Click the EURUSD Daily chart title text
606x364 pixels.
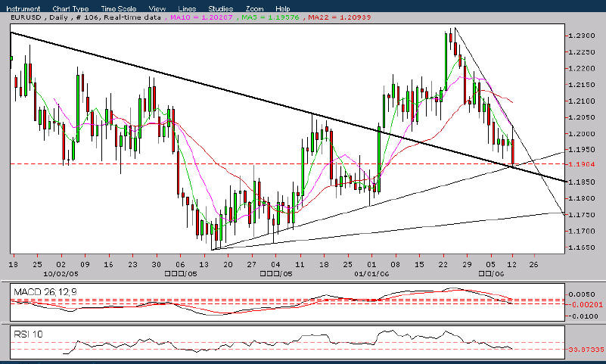point(40,17)
